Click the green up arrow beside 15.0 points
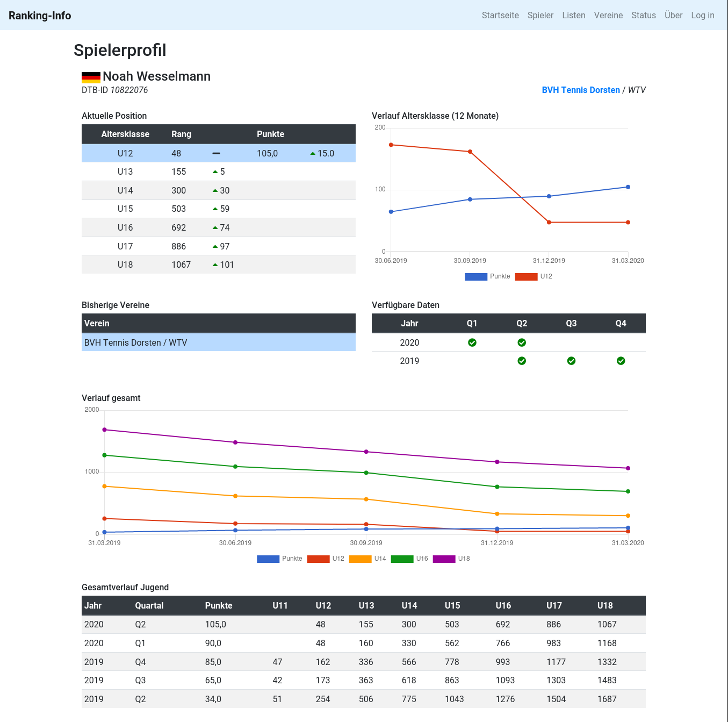 [313, 154]
